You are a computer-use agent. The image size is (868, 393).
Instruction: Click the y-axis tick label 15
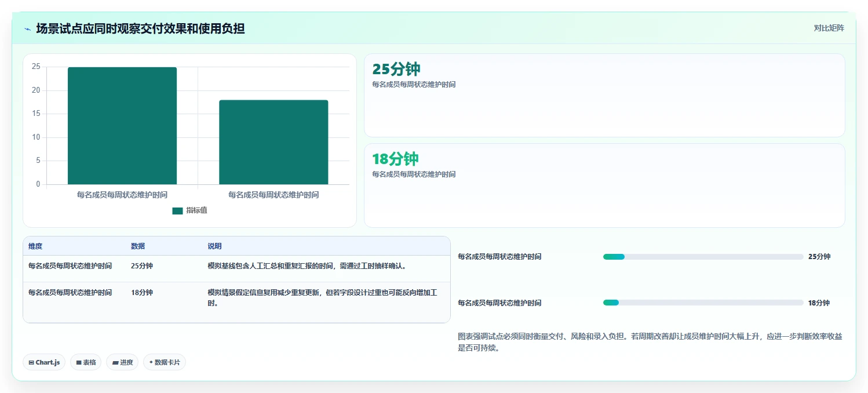(x=36, y=114)
